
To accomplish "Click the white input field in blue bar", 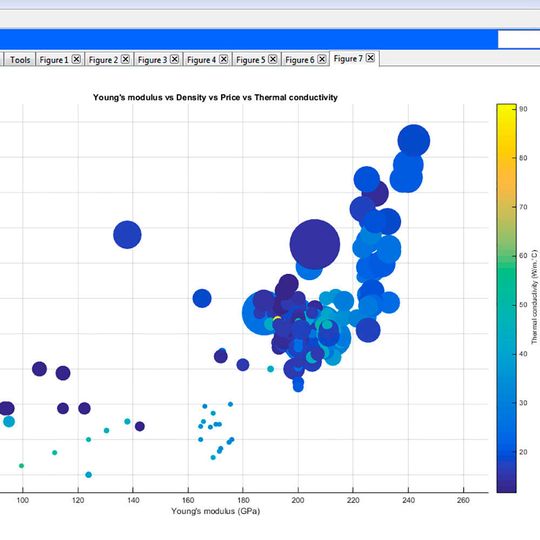I will point(519,39).
